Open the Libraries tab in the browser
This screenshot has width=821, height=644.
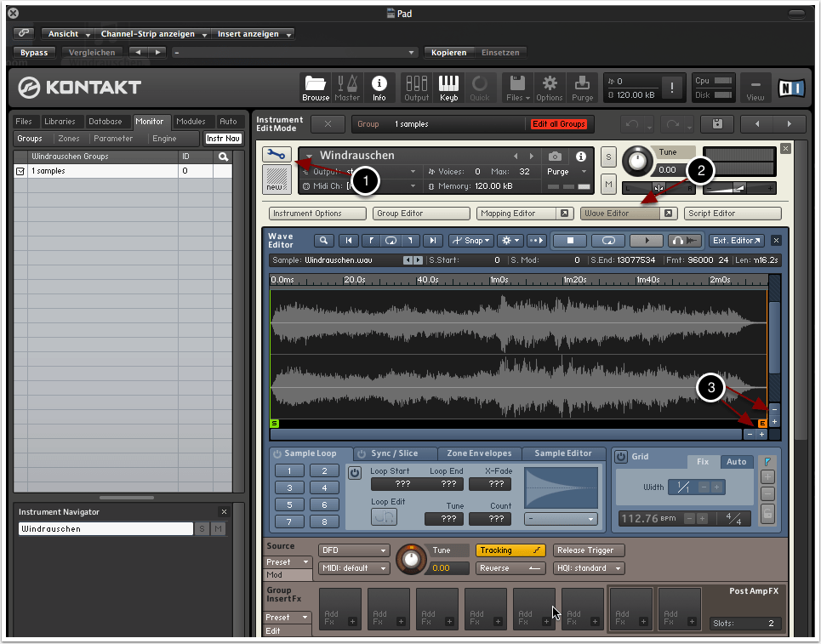(60, 122)
